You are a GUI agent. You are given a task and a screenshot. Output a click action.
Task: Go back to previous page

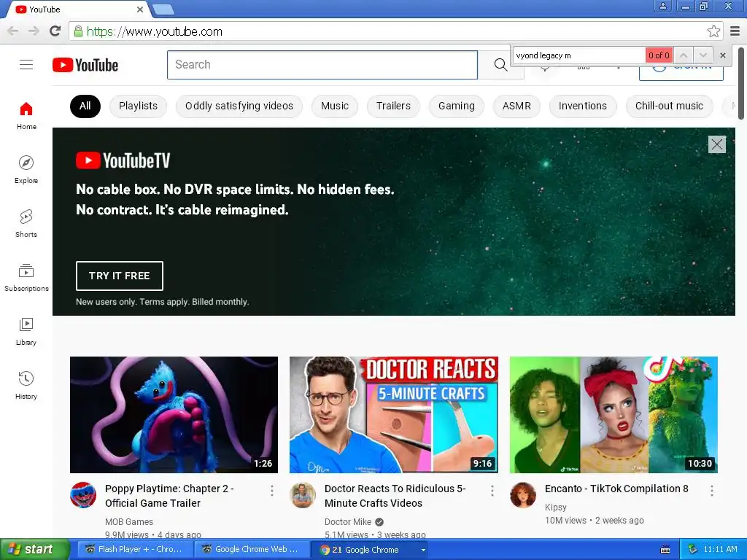point(13,31)
